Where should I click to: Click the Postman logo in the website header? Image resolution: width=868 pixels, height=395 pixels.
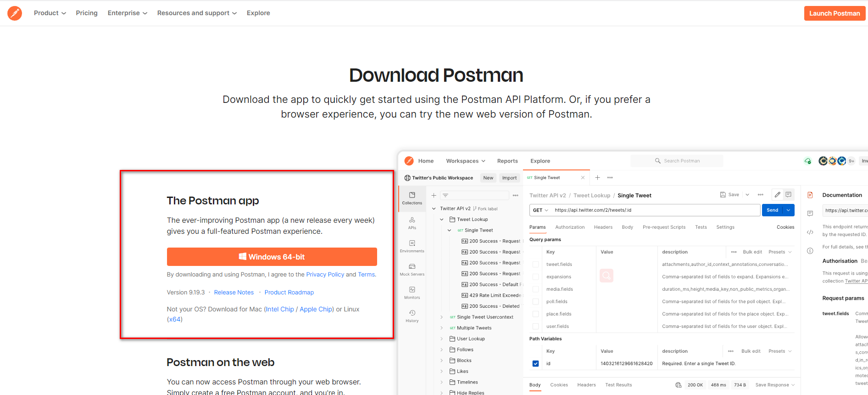click(15, 13)
